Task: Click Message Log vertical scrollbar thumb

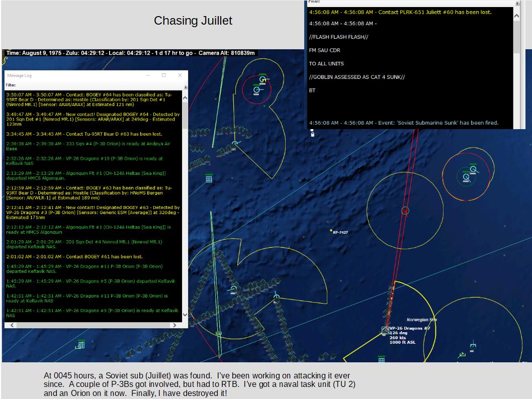Action: point(185,115)
